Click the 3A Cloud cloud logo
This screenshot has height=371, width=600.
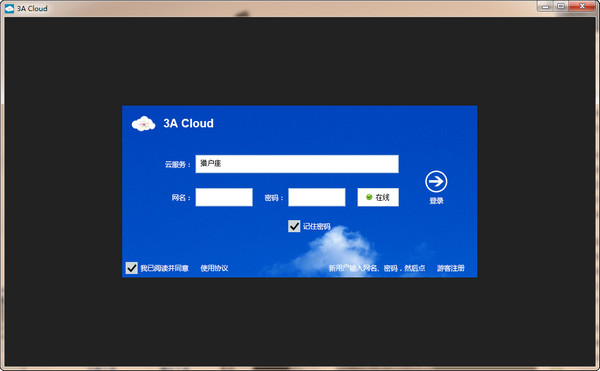[x=143, y=124]
